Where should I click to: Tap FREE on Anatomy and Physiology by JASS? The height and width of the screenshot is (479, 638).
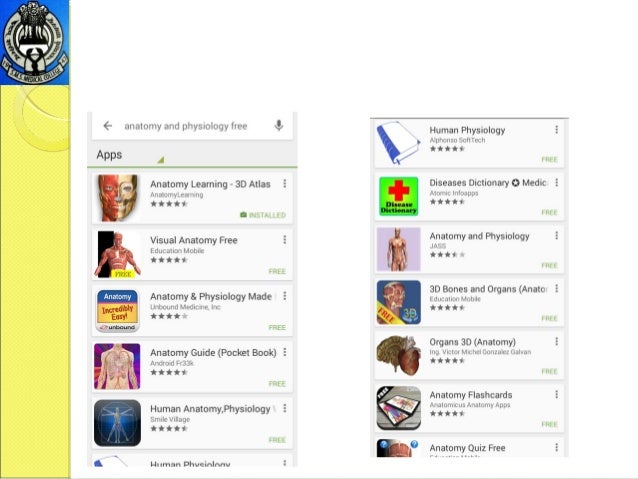[549, 265]
